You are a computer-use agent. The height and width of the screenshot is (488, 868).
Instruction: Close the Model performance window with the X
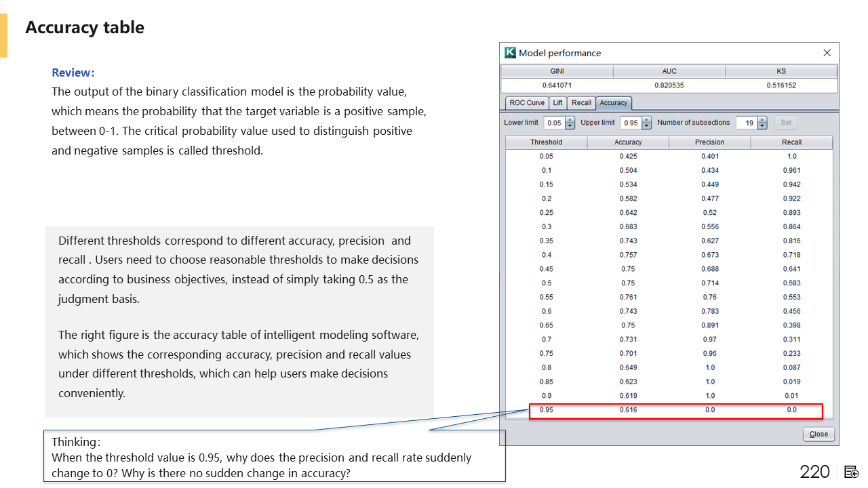[x=827, y=53]
